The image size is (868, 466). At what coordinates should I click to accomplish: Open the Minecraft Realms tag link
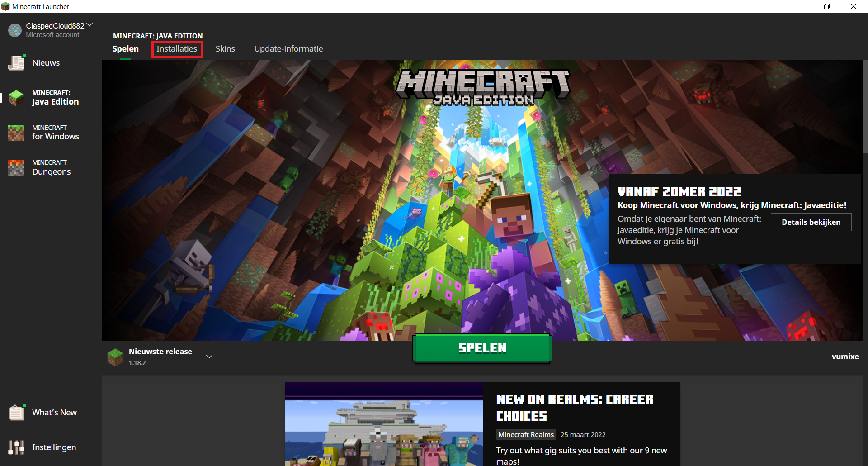[526, 434]
